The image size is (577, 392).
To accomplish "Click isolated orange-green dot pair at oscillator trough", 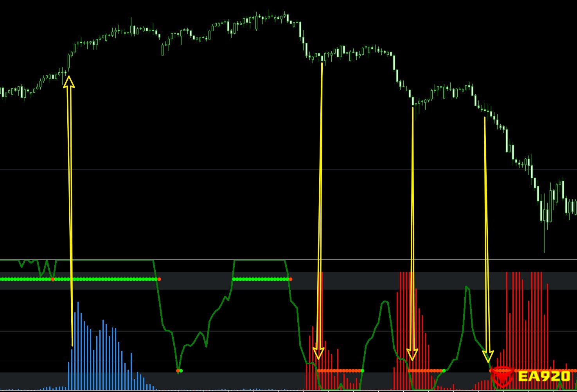I will click(179, 371).
